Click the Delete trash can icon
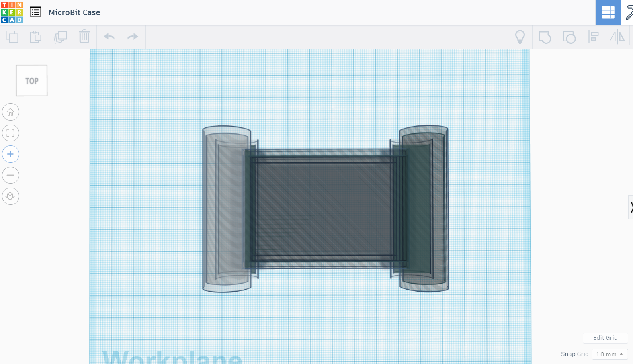The image size is (633, 364). [x=84, y=37]
